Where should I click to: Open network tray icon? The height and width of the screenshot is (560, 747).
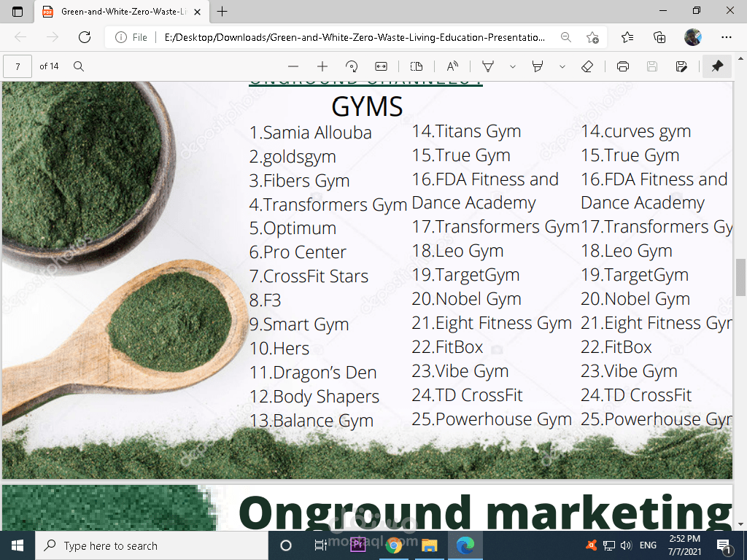(x=609, y=545)
